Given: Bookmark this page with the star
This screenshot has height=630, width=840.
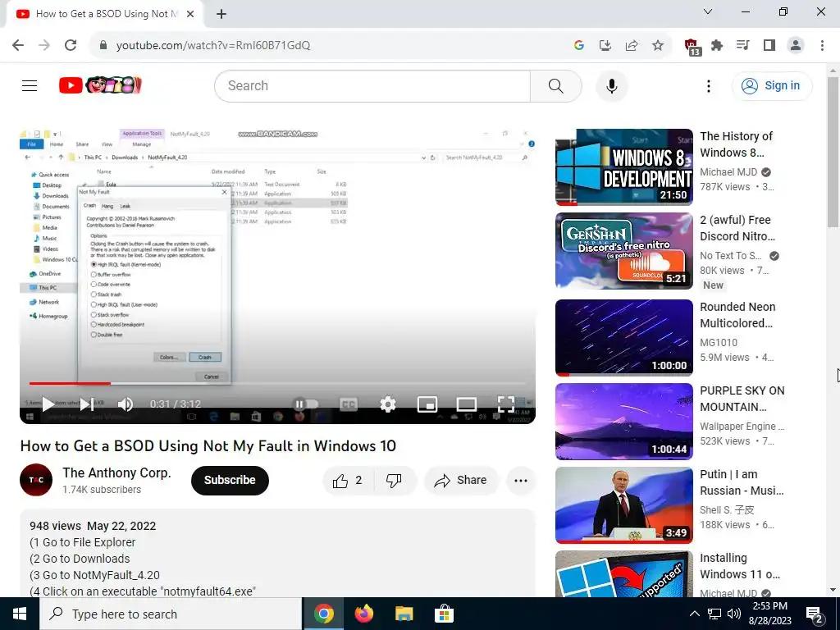Looking at the screenshot, I should pos(658,45).
